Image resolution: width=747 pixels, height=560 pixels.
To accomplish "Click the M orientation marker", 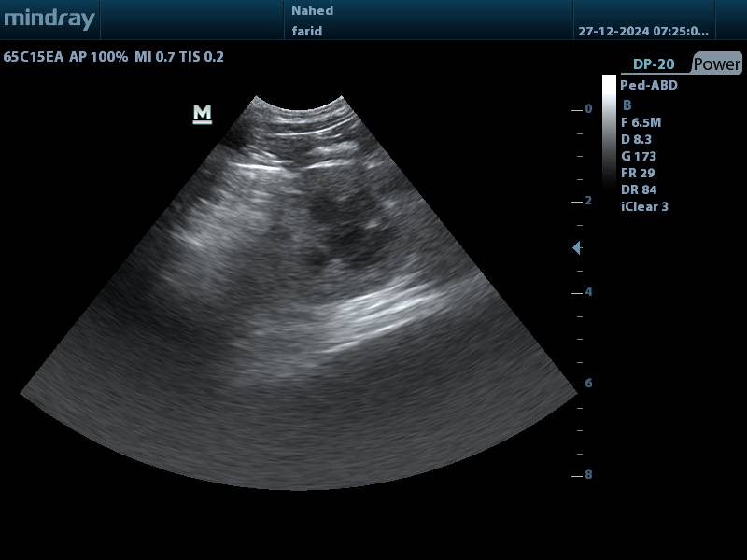I will 202,115.
